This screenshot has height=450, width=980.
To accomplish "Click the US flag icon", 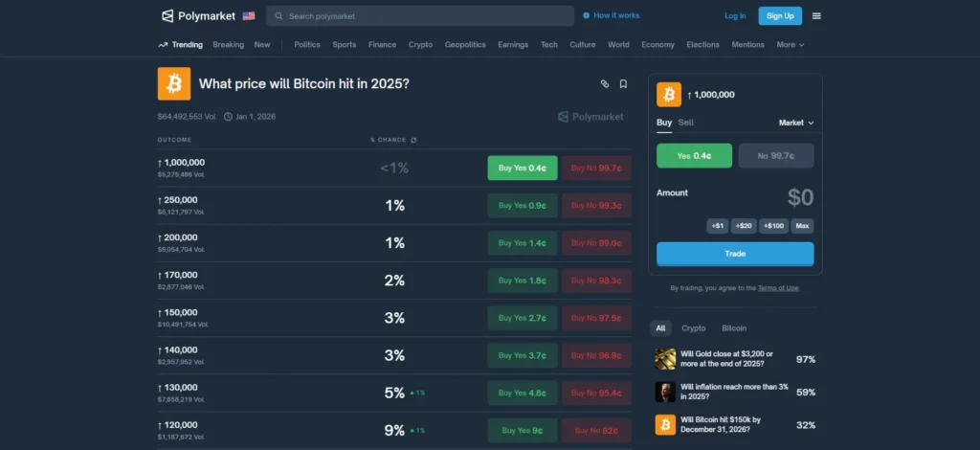I will click(249, 15).
